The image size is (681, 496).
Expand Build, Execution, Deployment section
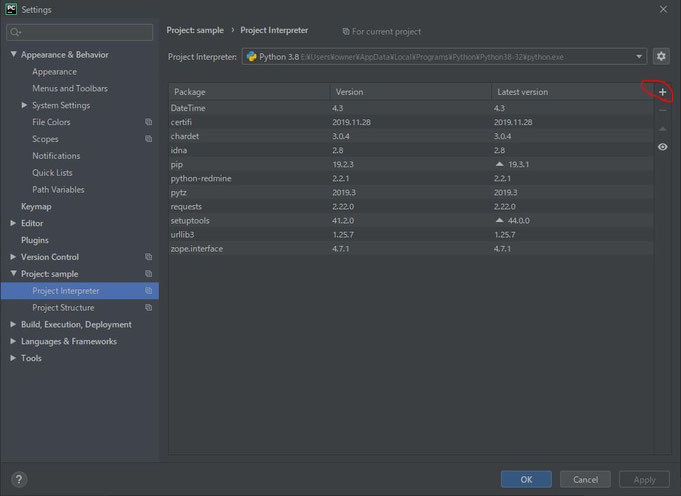pyautogui.click(x=13, y=324)
